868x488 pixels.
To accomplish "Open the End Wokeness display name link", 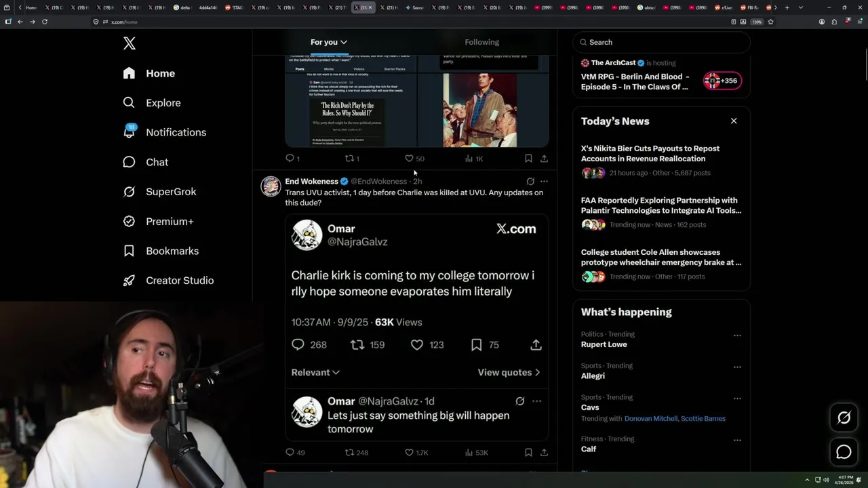I will [311, 182].
